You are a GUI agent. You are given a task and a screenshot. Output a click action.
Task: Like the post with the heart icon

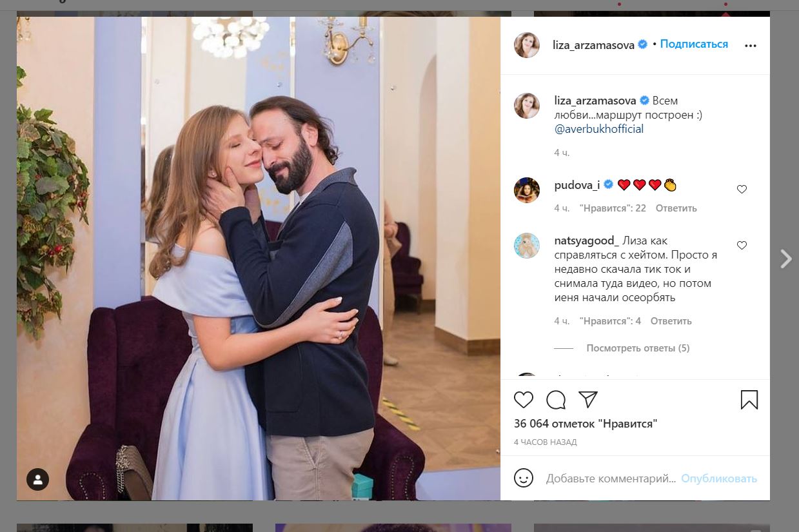[x=524, y=400]
